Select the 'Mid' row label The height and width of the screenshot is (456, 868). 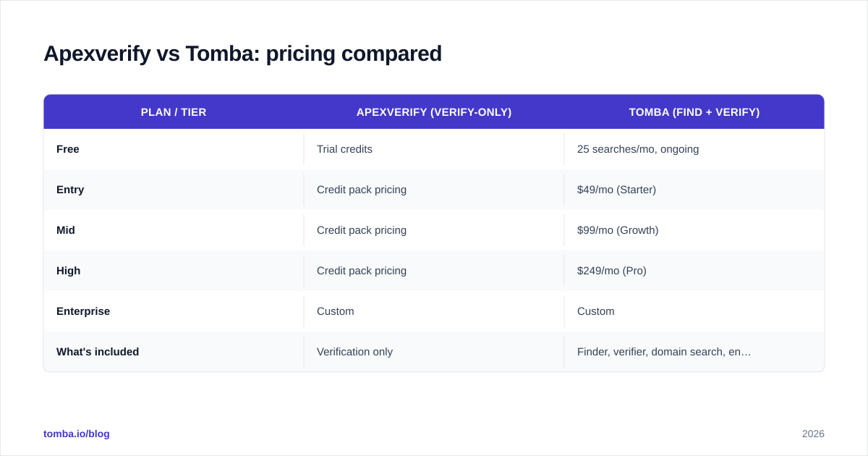point(66,230)
